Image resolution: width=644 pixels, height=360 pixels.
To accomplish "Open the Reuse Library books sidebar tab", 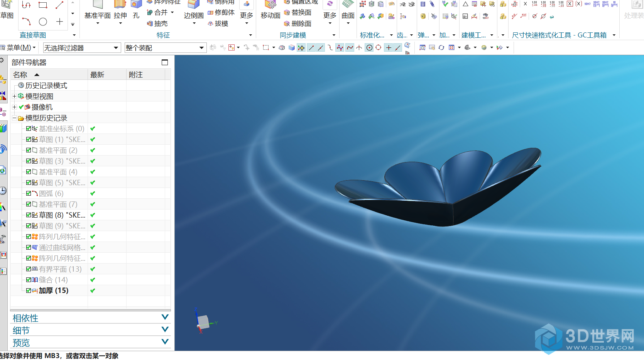I will click(x=3, y=128).
